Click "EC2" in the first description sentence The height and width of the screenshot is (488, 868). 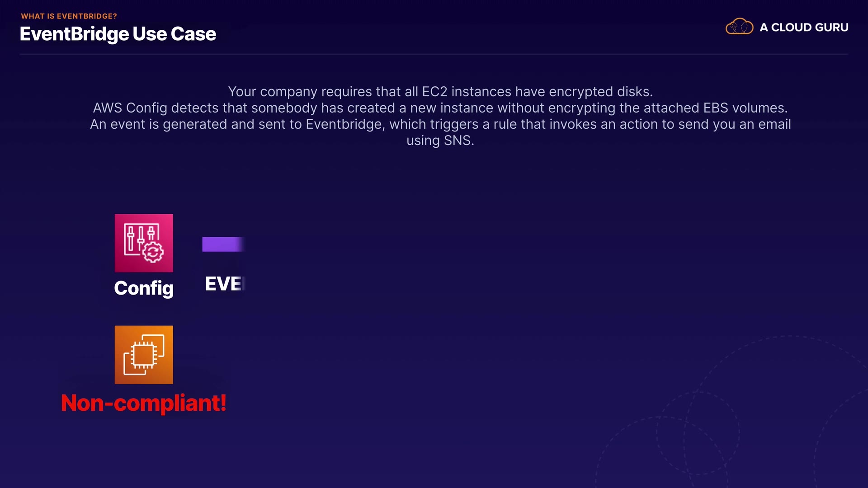tap(434, 92)
